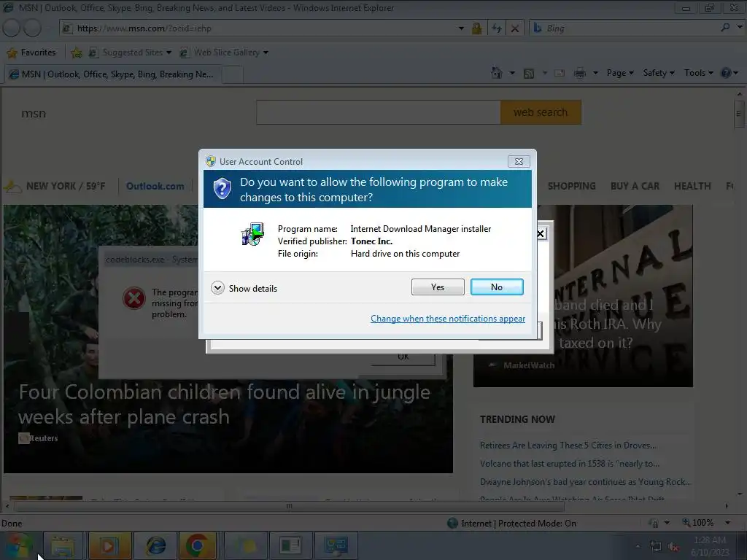This screenshot has width=747, height=560.
Task: Click the Read Mail icon
Action: tap(560, 74)
